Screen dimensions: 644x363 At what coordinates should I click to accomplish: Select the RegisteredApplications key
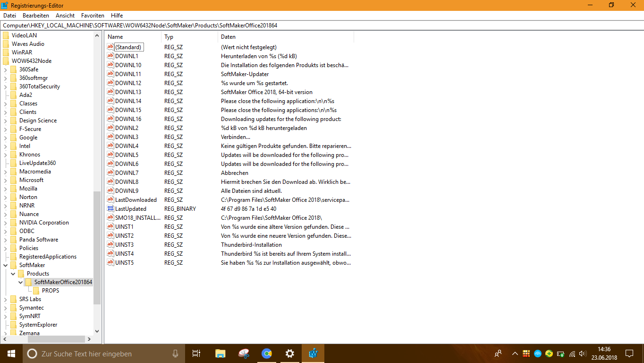click(48, 257)
